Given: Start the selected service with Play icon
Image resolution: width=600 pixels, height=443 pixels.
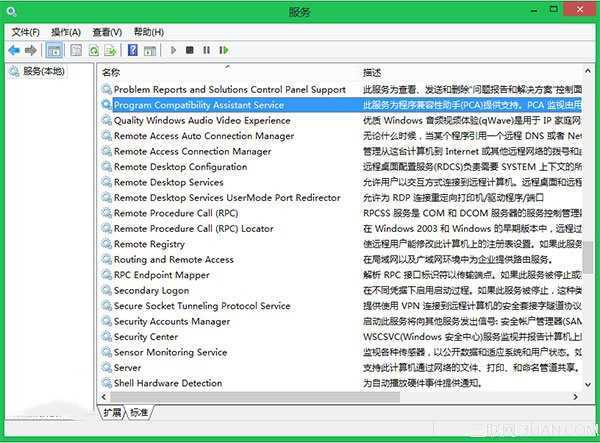Looking at the screenshot, I should click(173, 50).
